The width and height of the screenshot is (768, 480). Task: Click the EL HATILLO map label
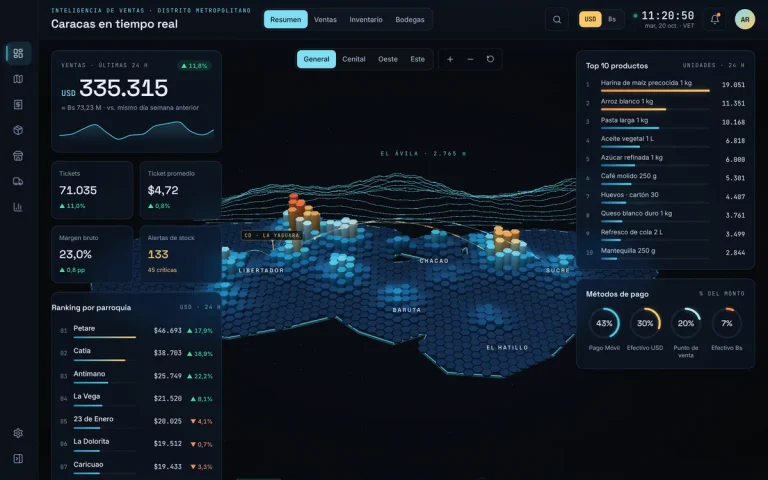(507, 348)
